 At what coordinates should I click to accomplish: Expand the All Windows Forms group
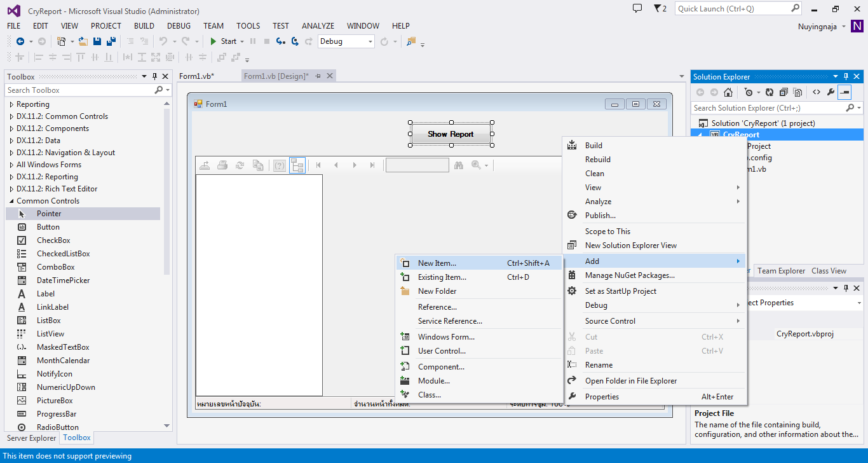coord(11,165)
